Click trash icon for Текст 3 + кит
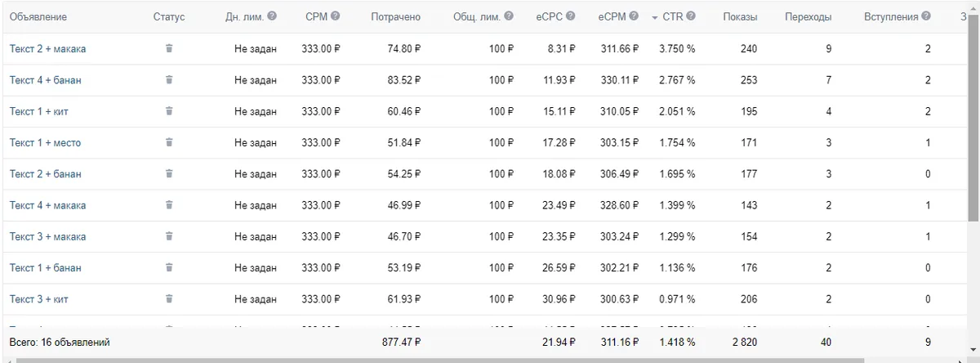The image size is (980, 363). coord(169,299)
